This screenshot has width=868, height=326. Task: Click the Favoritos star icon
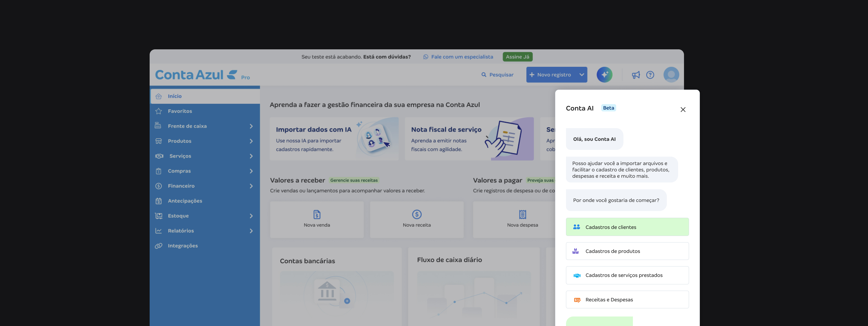point(159,111)
